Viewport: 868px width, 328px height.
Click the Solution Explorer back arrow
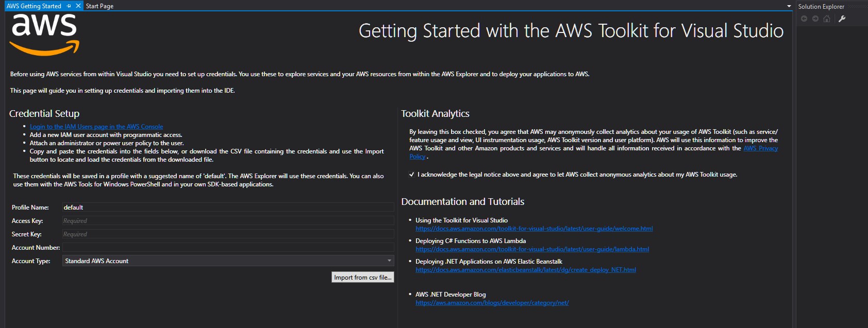(804, 19)
